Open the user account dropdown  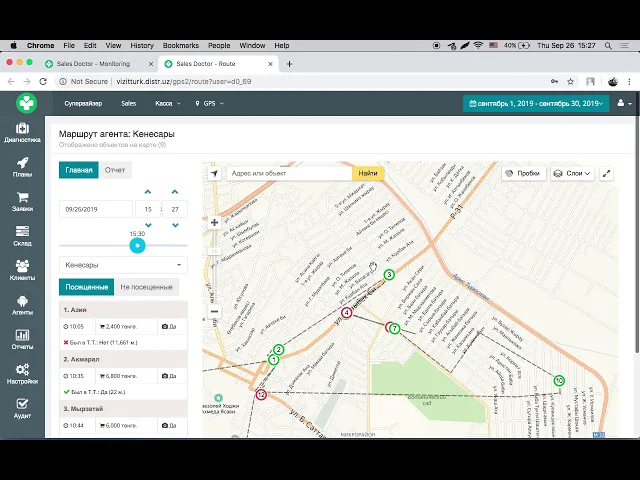(624, 104)
